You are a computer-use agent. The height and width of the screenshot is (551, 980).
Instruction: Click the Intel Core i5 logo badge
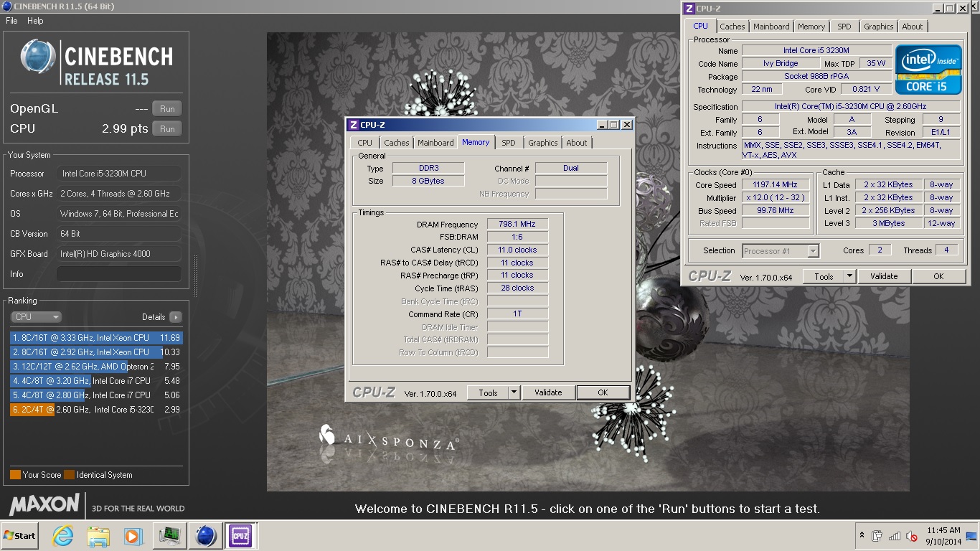928,70
